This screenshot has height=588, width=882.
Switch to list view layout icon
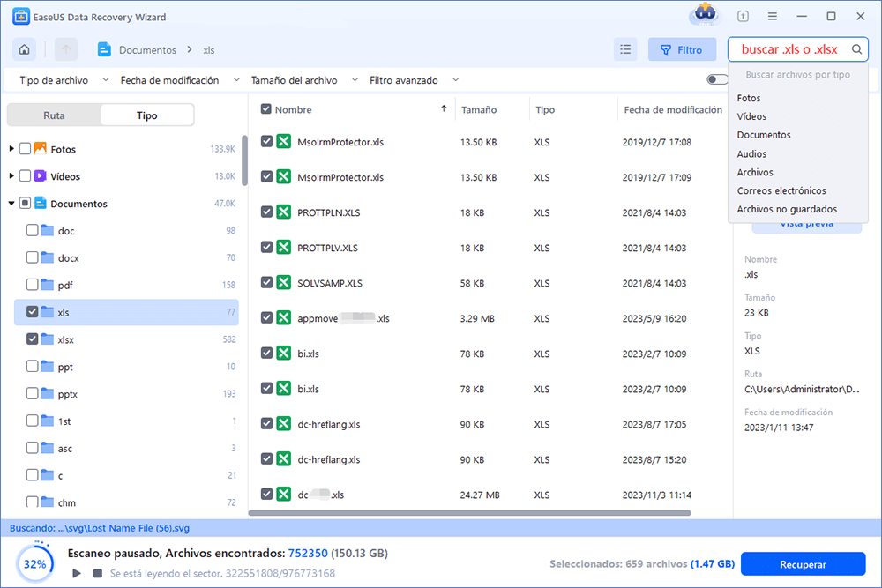[625, 50]
